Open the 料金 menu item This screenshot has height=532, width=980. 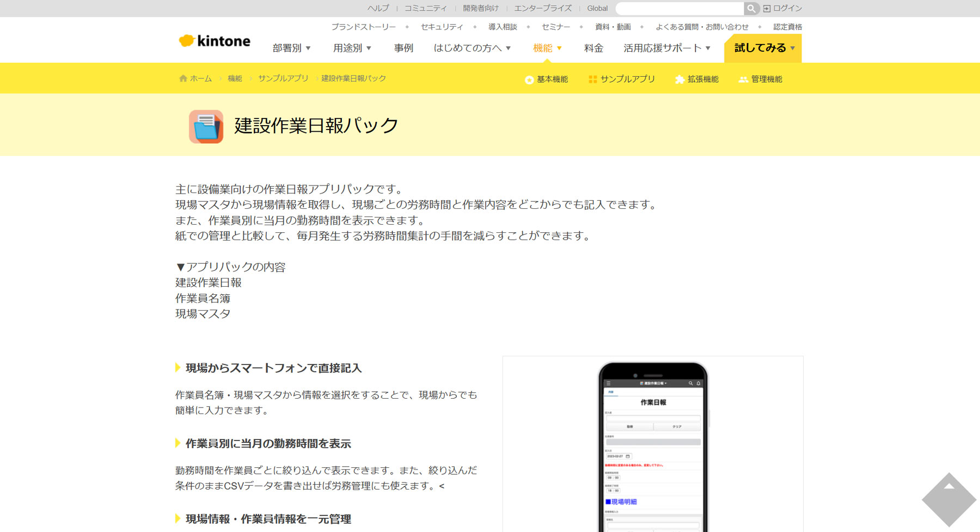[x=593, y=48]
